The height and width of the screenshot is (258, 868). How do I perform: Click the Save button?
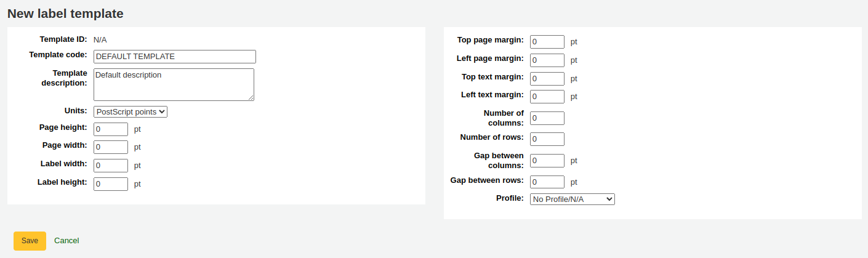(30, 241)
